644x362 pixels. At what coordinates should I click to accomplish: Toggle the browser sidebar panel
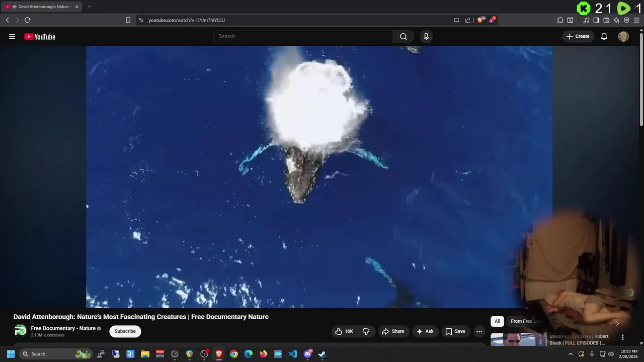coord(596,20)
